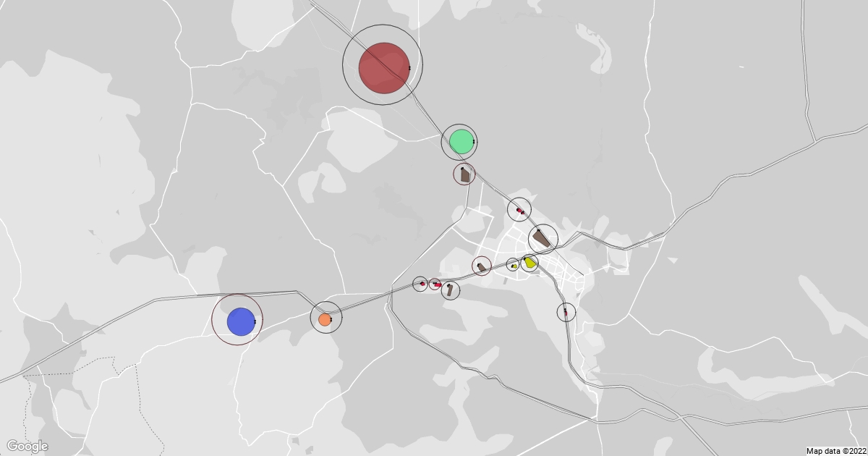Select the red marker on the road below the town

[566, 312]
